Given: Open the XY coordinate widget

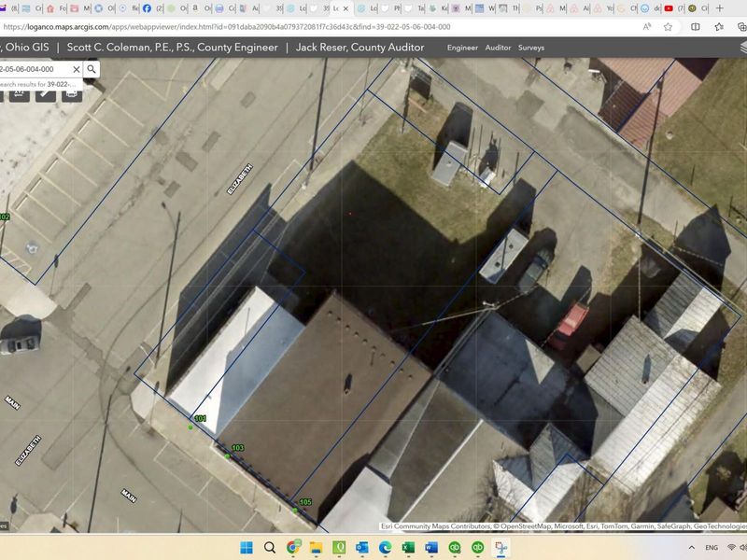Looking at the screenshot, I should (x=19, y=93).
